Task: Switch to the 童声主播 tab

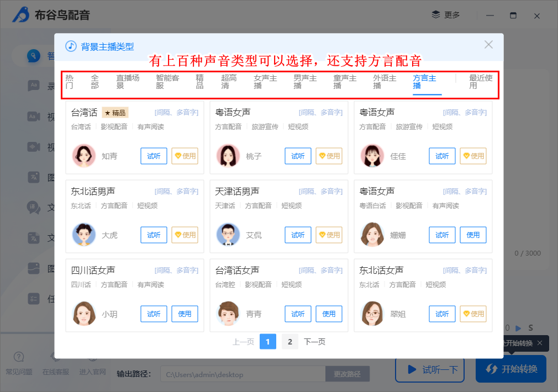Action: (345, 82)
